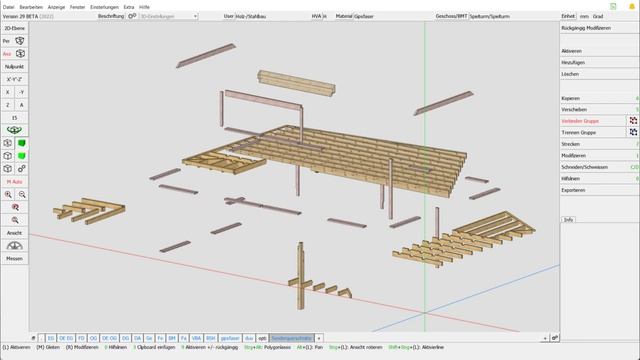Switch to the ES layer tab

click(x=51, y=338)
